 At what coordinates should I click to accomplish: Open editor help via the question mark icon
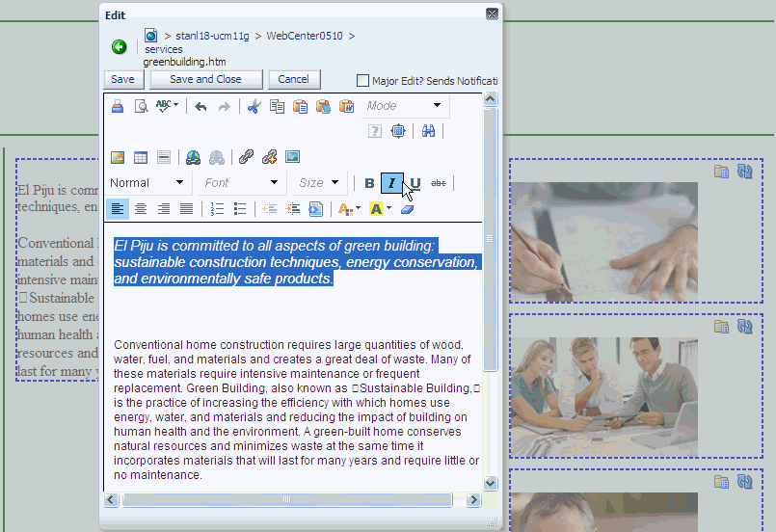pyautogui.click(x=375, y=131)
